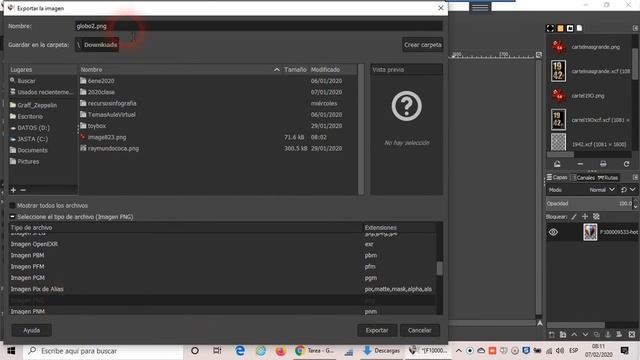Choose Imagen Pix de Alias file type
The height and width of the screenshot is (360, 640).
222,289
